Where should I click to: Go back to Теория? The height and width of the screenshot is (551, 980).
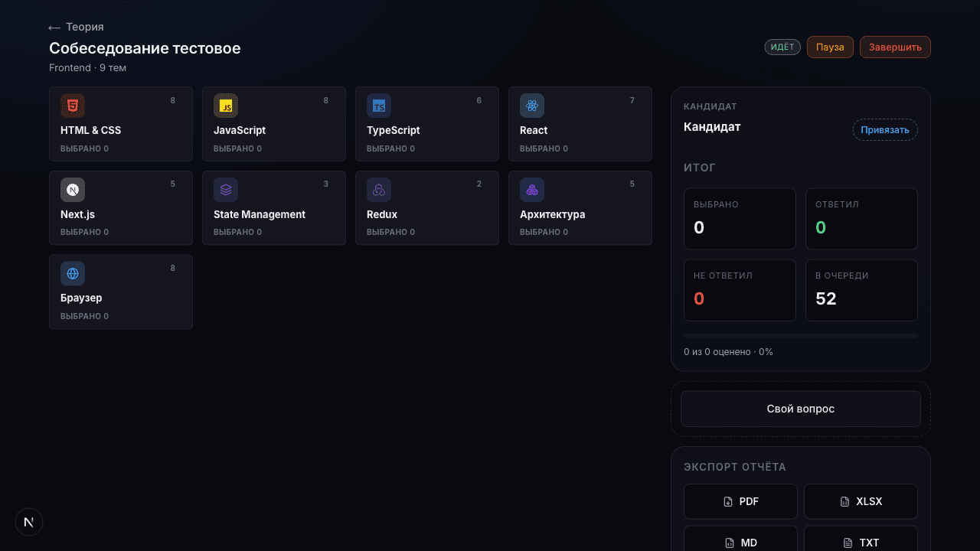(76, 27)
